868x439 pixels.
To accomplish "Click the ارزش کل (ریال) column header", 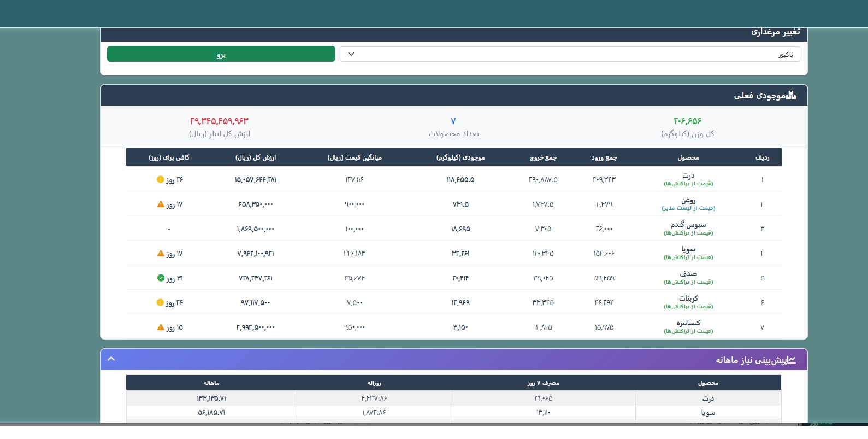I will (256, 157).
